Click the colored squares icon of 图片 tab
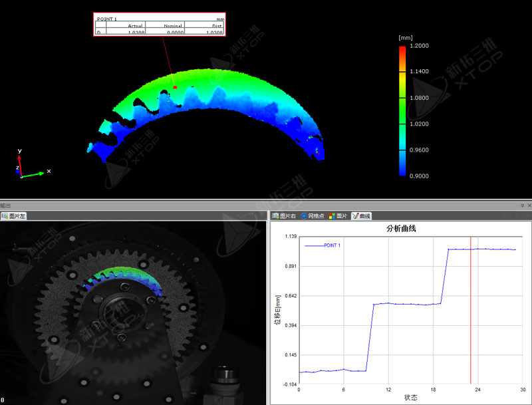The image size is (532, 405). 332,216
